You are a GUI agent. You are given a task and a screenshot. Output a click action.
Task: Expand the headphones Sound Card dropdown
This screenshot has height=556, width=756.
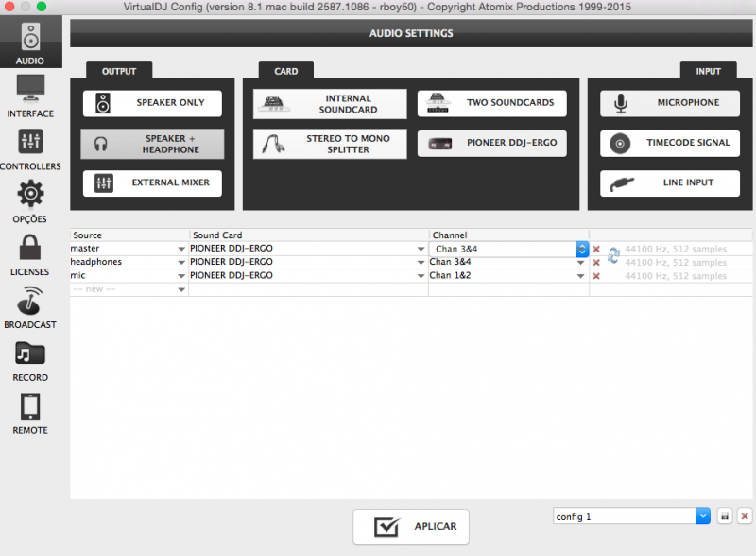[x=421, y=262]
